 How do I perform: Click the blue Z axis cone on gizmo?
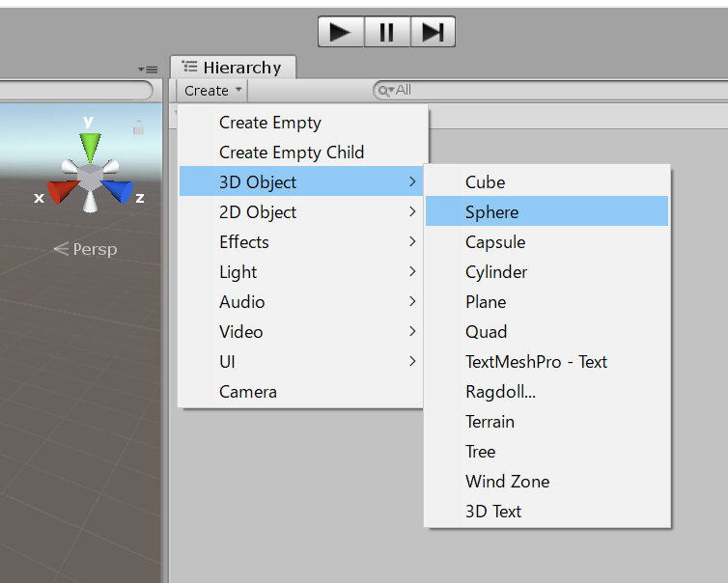118,192
